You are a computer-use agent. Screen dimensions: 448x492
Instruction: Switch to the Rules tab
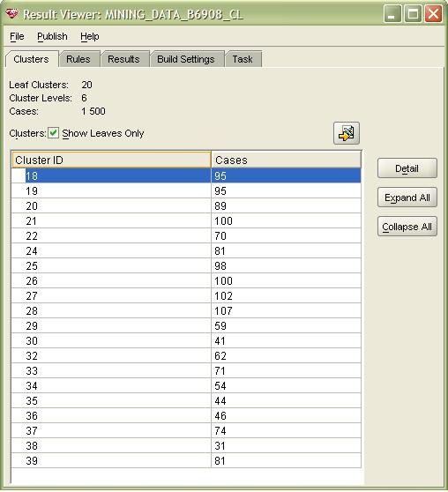(78, 59)
